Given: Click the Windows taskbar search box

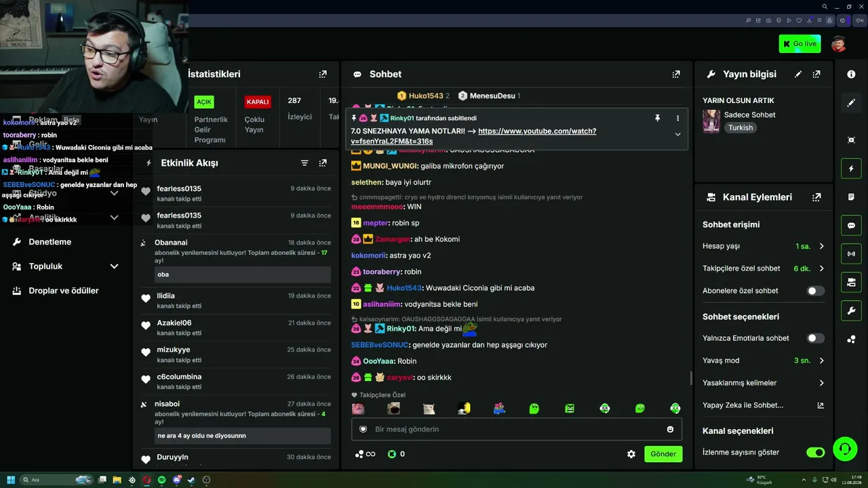Looking at the screenshot, I should 56,480.
